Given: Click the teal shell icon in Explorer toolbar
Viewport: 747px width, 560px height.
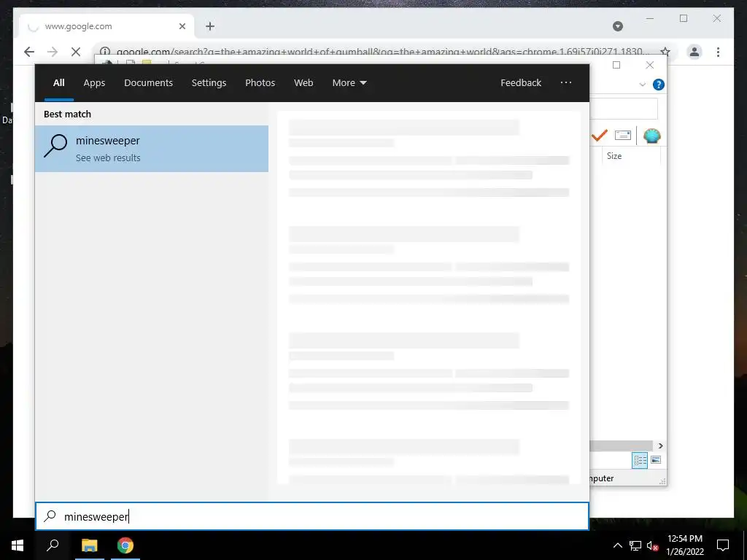Looking at the screenshot, I should pos(651,136).
